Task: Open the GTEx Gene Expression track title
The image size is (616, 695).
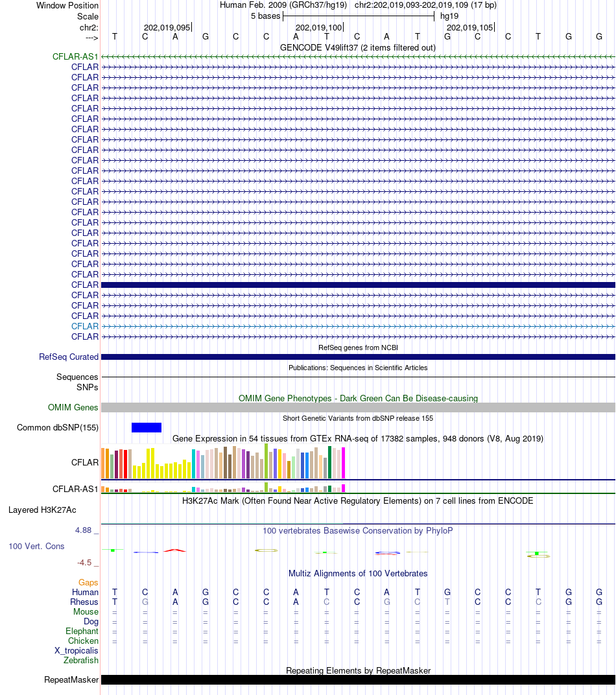Action: coord(358,438)
